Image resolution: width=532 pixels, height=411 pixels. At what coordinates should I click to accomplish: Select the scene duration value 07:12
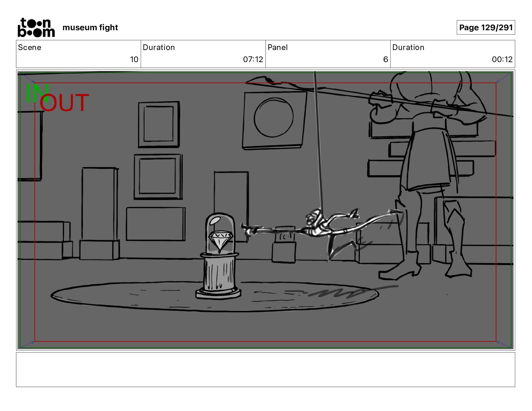pyautogui.click(x=253, y=59)
